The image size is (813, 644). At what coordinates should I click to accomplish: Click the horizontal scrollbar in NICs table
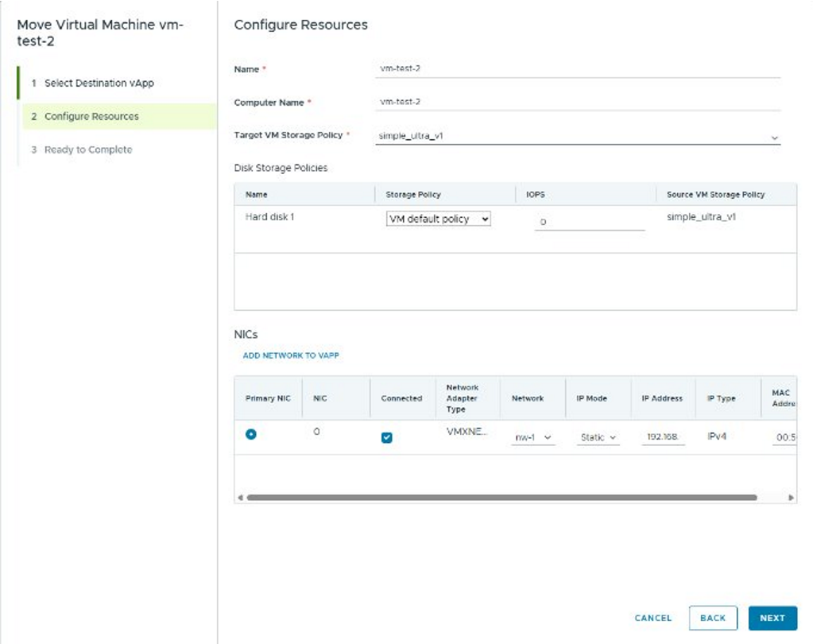click(501, 498)
